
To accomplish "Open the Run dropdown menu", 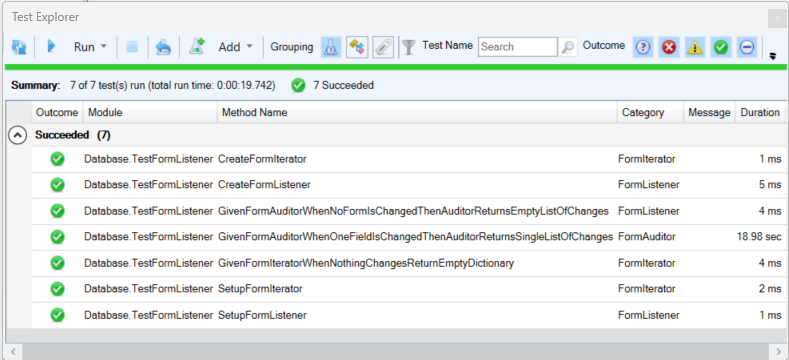I will coord(104,46).
